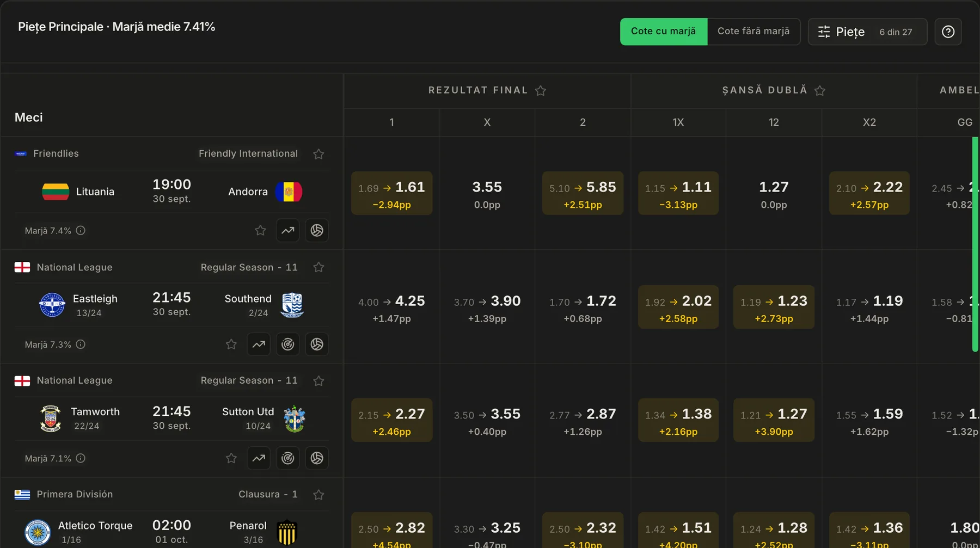Click the Sutton Utd team name

pyautogui.click(x=248, y=412)
